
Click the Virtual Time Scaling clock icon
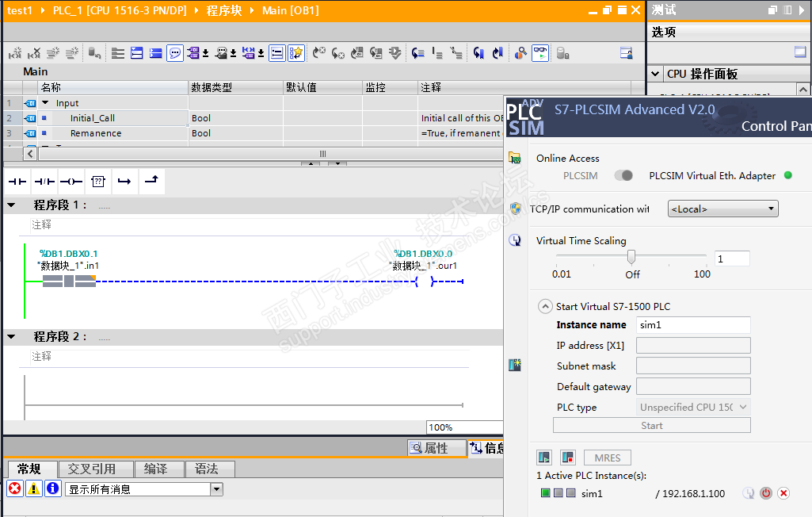tap(515, 240)
